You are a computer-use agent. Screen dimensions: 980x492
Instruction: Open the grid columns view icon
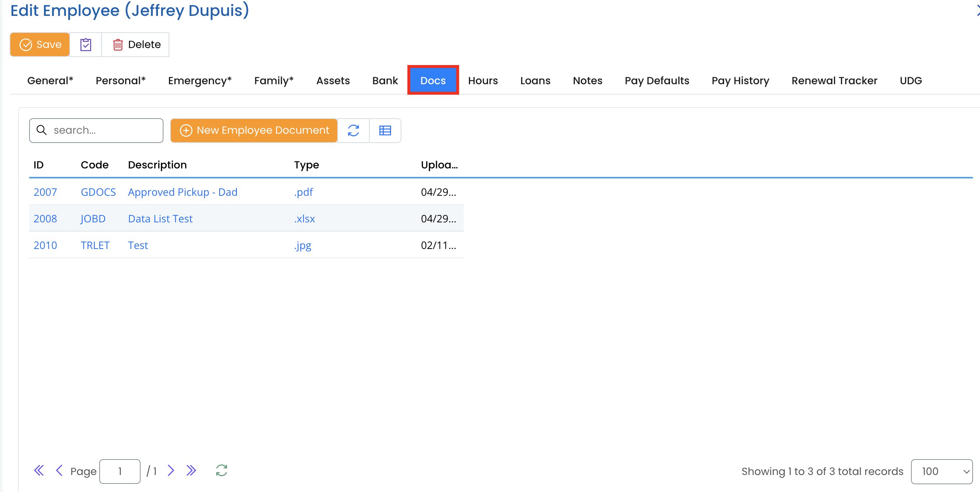coord(385,131)
